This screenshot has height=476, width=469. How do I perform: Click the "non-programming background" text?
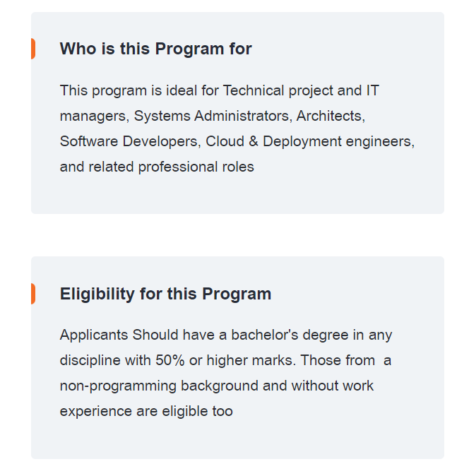159,386
